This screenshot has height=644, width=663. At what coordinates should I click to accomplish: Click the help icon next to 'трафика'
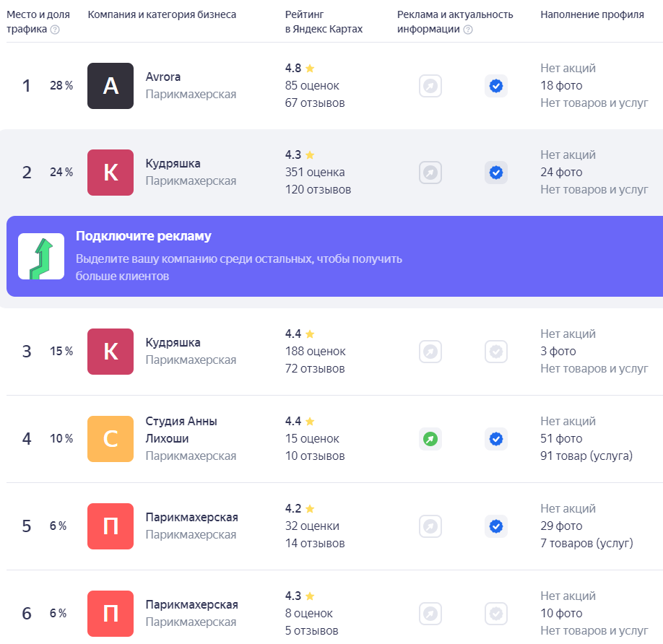pyautogui.click(x=55, y=30)
